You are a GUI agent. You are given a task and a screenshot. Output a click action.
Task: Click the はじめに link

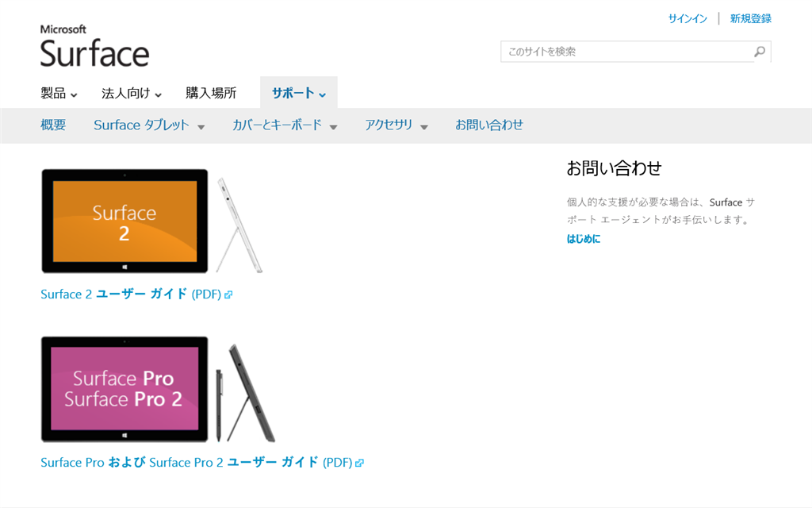pyautogui.click(x=584, y=239)
